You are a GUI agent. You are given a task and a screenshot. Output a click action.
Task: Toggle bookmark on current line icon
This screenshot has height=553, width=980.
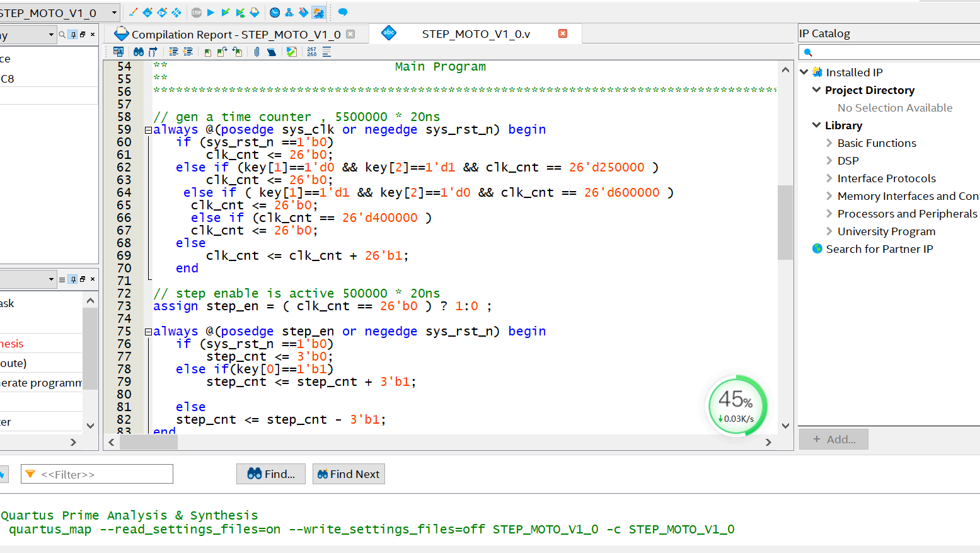point(208,52)
